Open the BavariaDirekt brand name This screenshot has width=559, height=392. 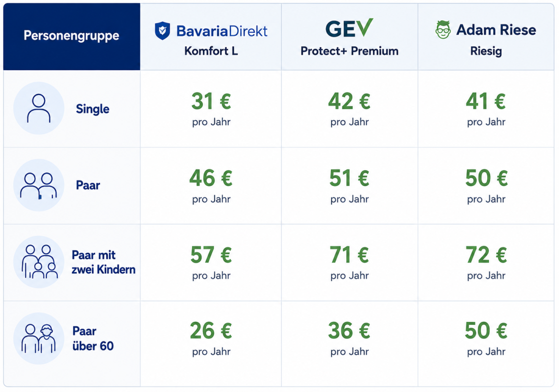(222, 31)
